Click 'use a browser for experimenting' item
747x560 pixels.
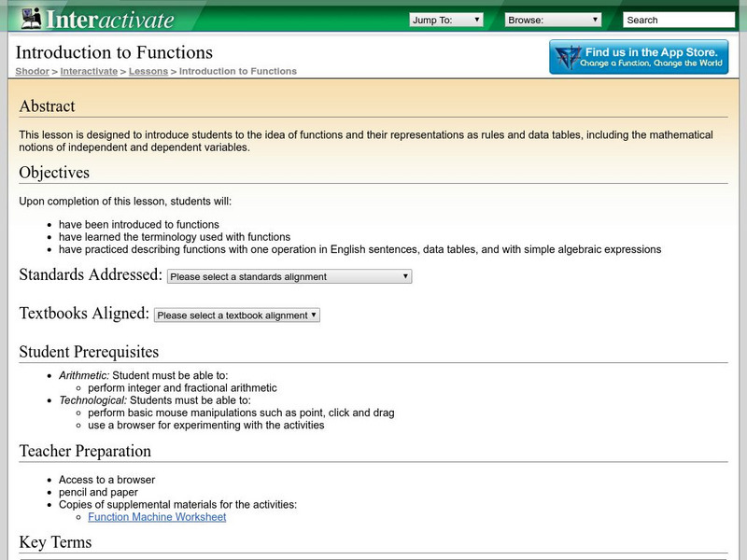click(x=206, y=426)
